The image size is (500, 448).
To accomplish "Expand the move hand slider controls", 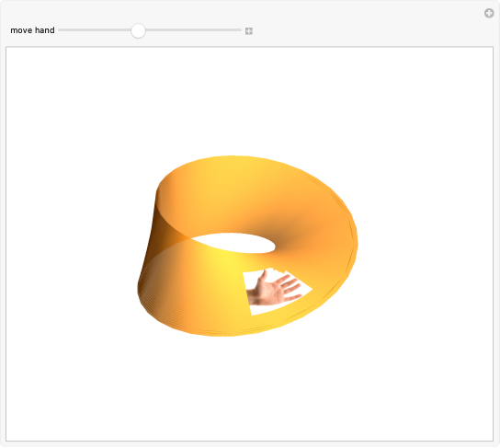I will [x=249, y=31].
